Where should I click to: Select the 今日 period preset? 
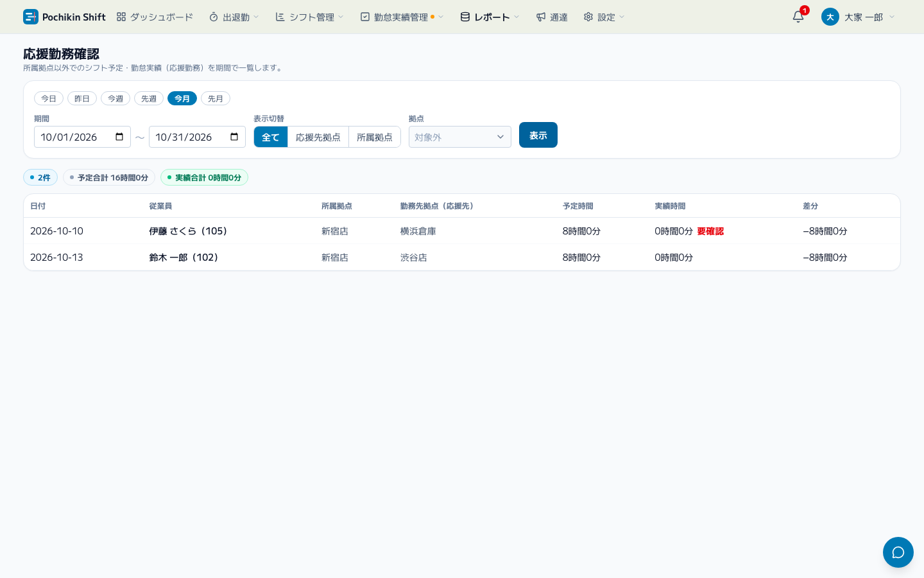(x=49, y=98)
